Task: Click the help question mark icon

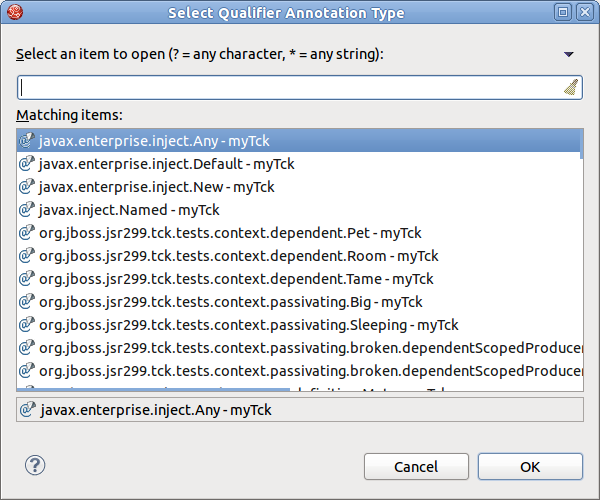Action: coord(35,465)
